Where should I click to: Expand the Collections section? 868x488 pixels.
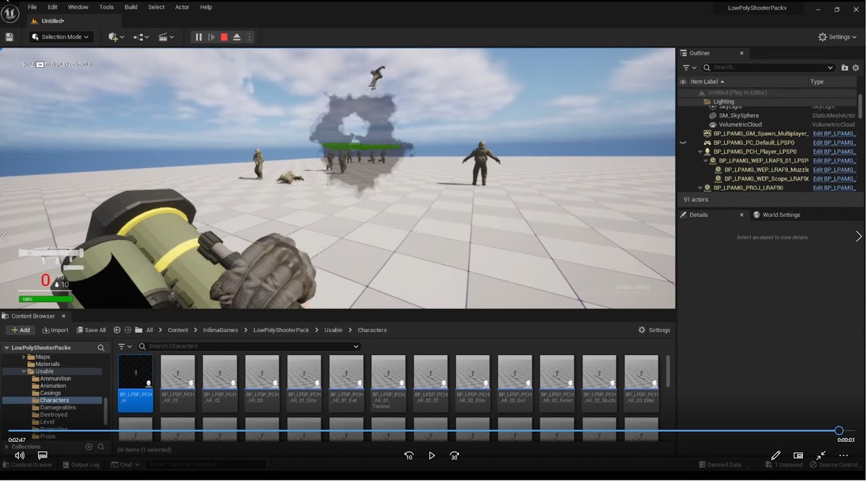pyautogui.click(x=7, y=447)
